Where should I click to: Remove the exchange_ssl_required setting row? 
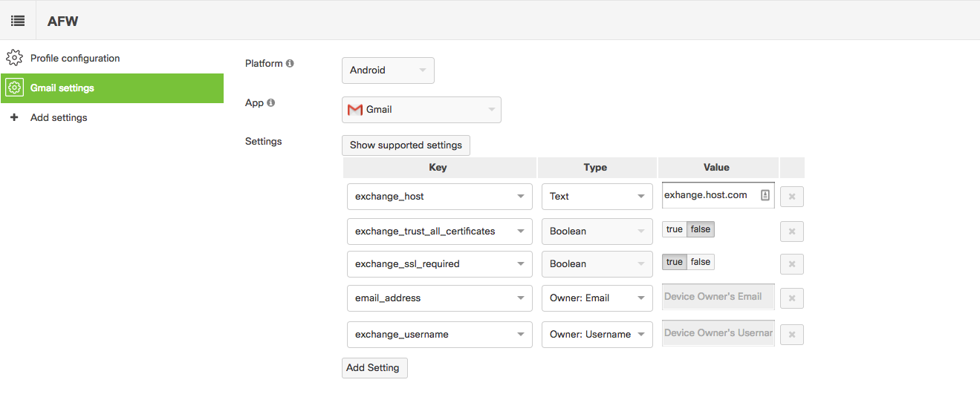(791, 264)
